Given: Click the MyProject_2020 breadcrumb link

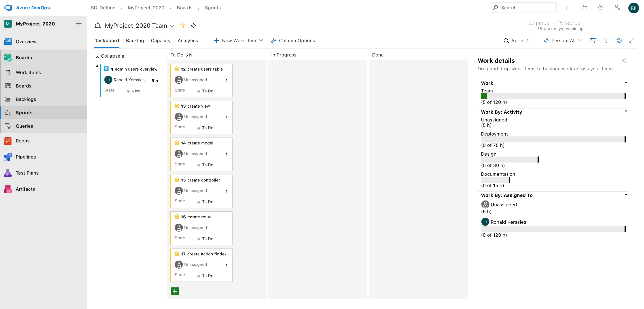Looking at the screenshot, I should 146,8.
